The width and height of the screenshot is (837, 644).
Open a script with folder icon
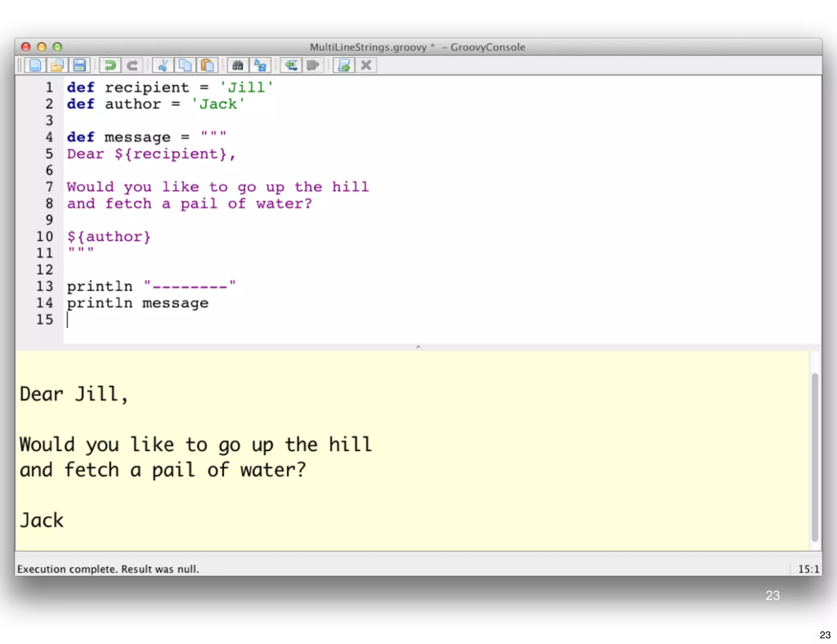[x=57, y=65]
